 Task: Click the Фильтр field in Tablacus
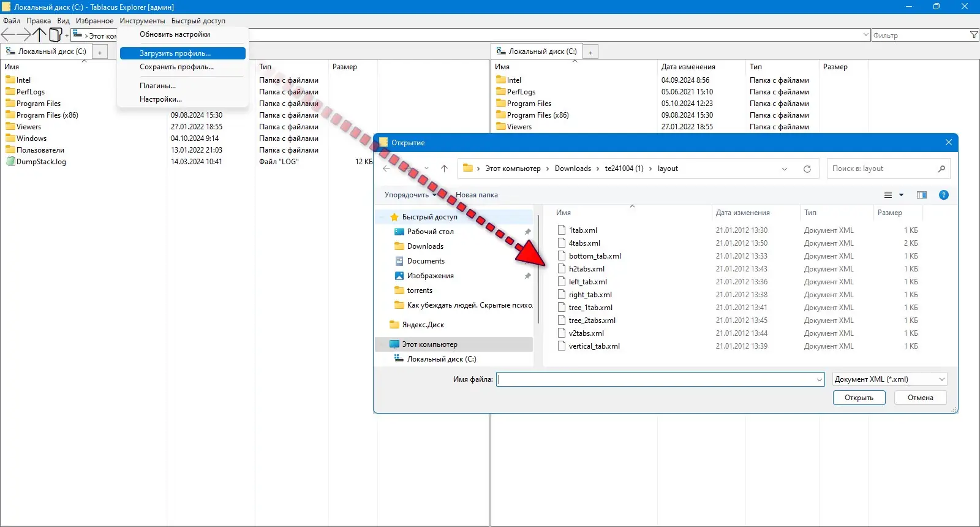(x=920, y=36)
